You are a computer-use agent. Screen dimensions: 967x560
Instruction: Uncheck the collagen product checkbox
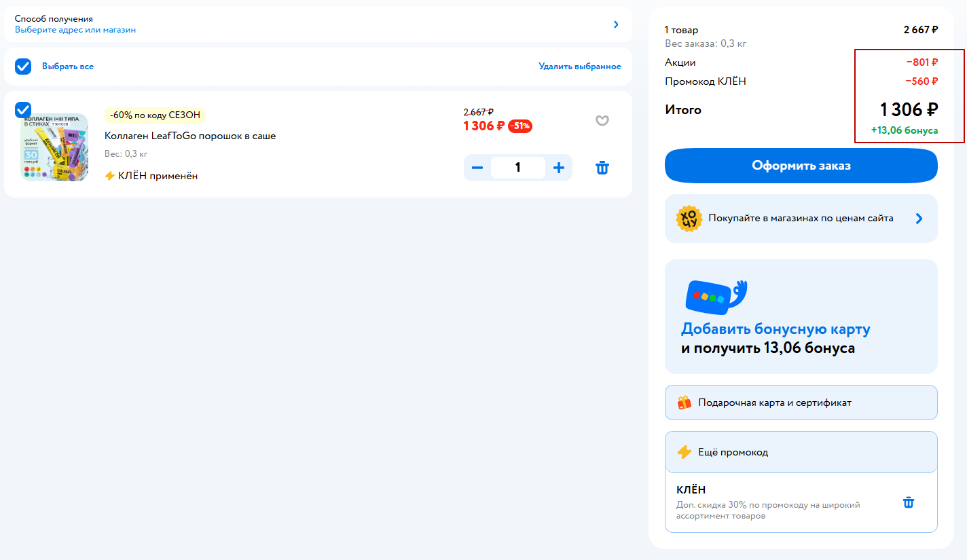[x=23, y=109]
